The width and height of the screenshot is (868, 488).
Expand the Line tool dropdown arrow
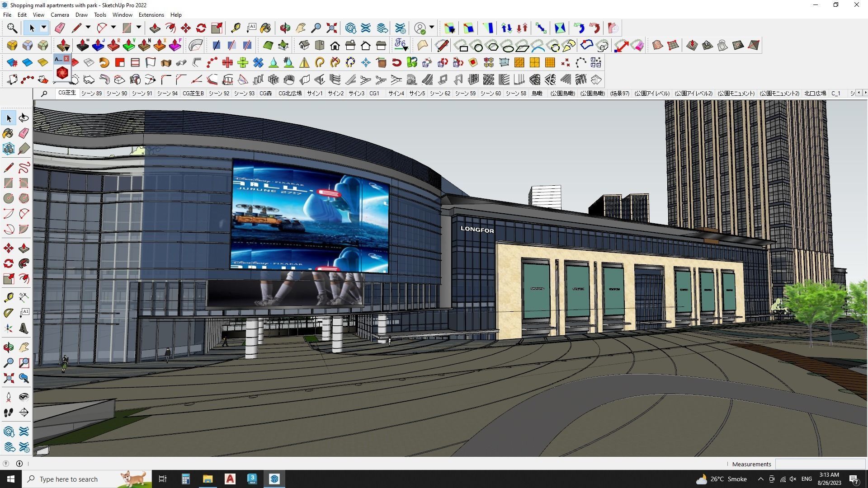click(x=88, y=28)
